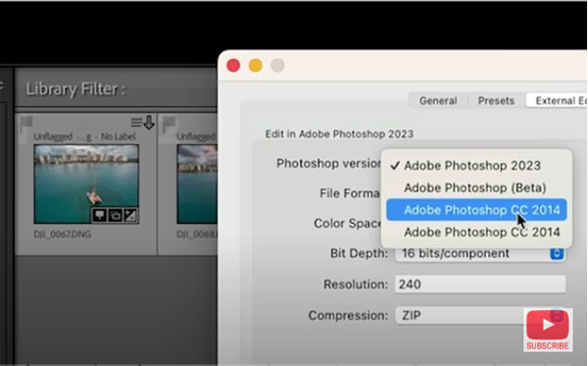Click the keyword tag badge on DJI_0067 thumbnail
The width and height of the screenshot is (588, 366).
(99, 215)
